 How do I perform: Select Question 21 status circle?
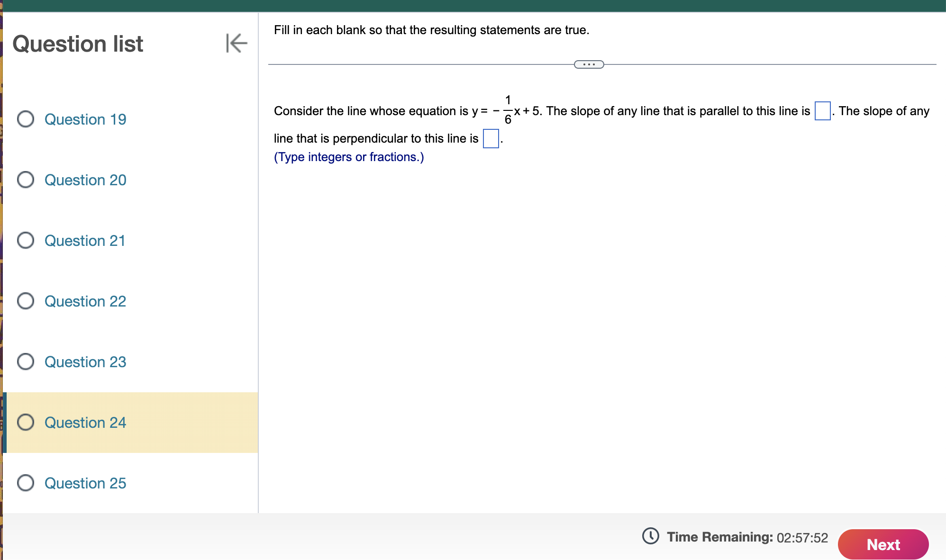click(26, 240)
